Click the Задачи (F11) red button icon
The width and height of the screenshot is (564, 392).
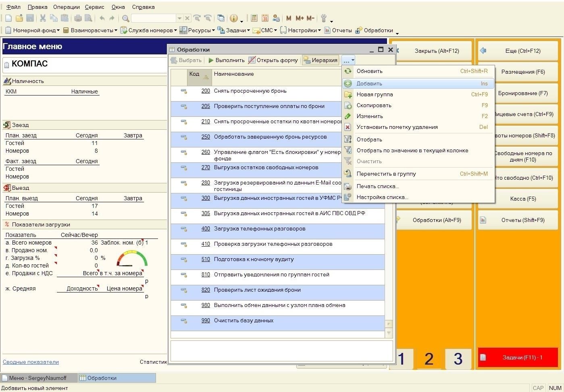(x=483, y=357)
